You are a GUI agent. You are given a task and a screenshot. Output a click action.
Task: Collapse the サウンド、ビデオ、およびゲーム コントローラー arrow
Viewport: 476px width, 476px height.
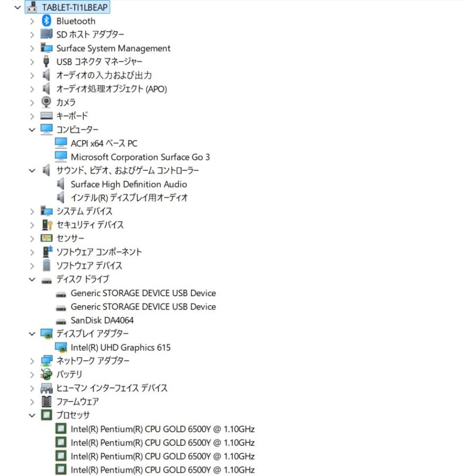[32, 171]
